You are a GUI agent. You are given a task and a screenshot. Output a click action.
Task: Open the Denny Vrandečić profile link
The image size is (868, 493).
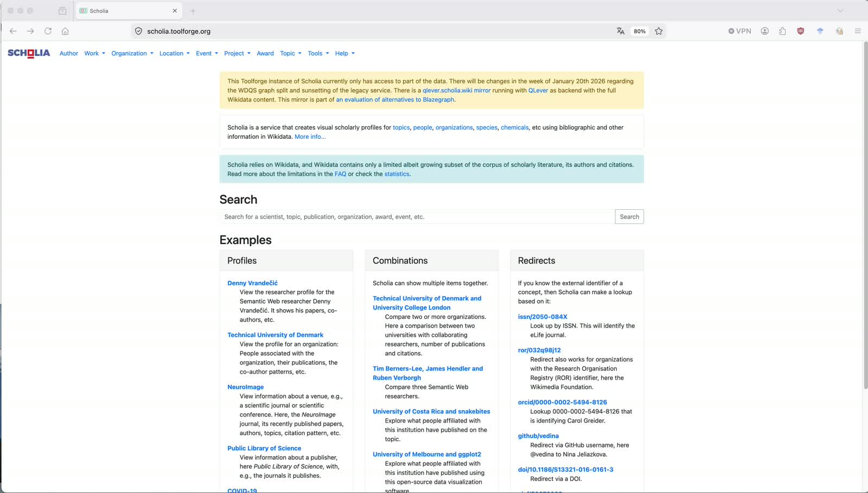(252, 283)
